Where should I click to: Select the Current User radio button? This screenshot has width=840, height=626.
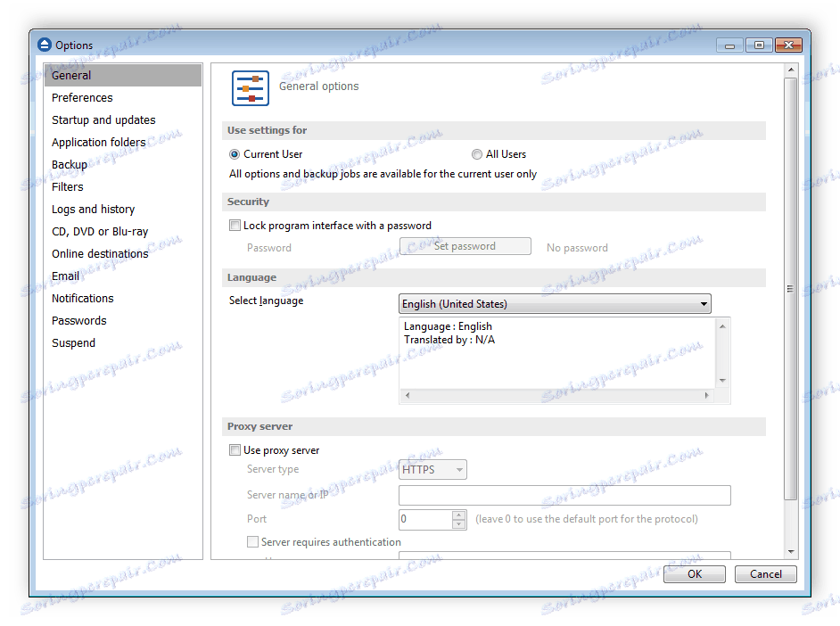pyautogui.click(x=235, y=154)
